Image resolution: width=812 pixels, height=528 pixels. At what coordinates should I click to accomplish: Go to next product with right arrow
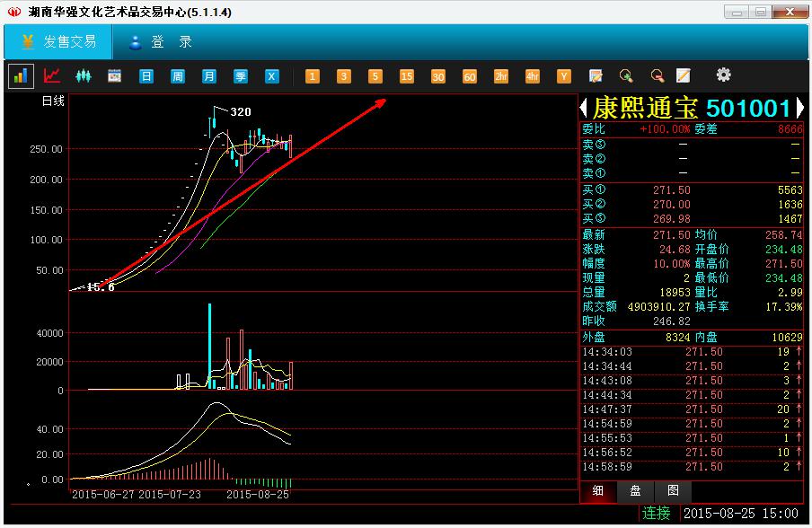coord(800,108)
